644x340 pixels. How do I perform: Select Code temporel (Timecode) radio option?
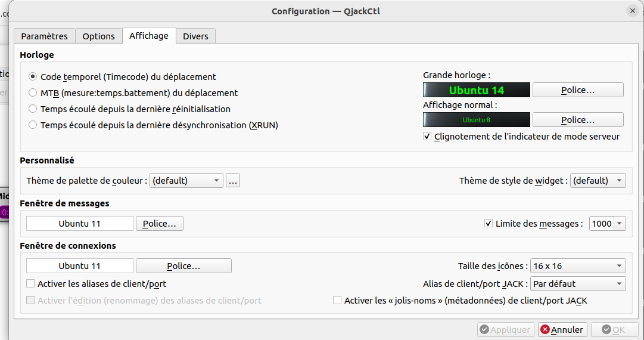point(33,77)
